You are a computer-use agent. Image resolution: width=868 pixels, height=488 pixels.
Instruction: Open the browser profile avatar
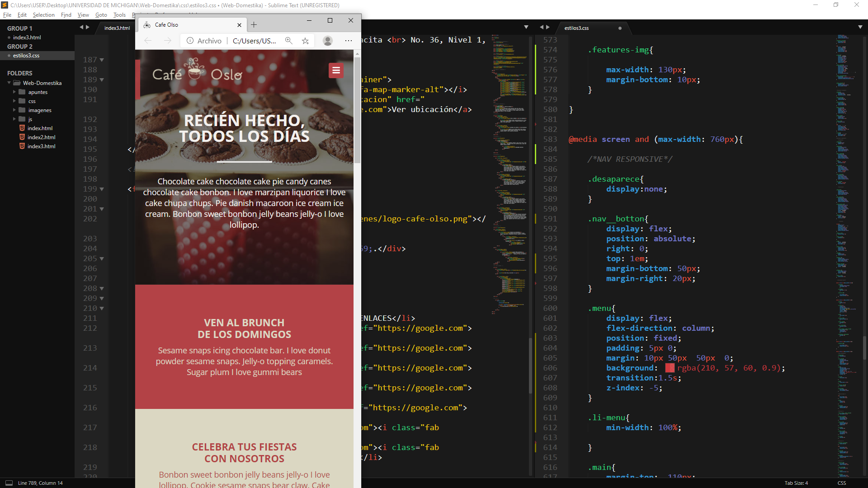coord(328,41)
